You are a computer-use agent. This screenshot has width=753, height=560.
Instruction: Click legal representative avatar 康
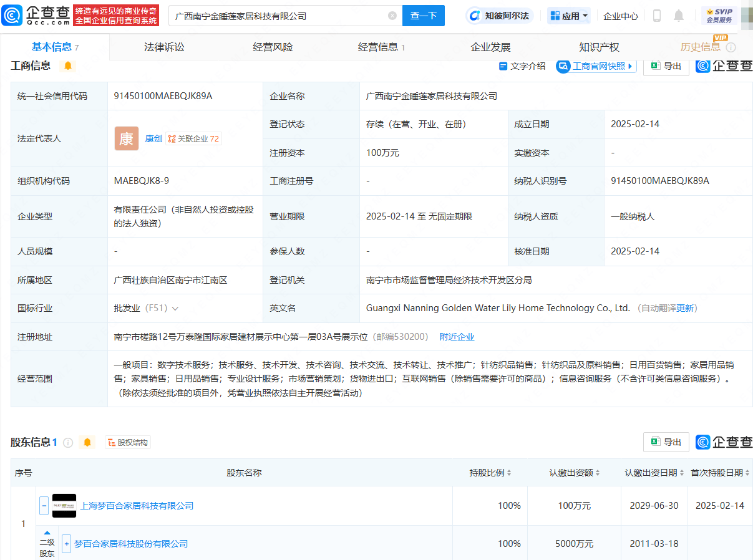[x=127, y=138]
